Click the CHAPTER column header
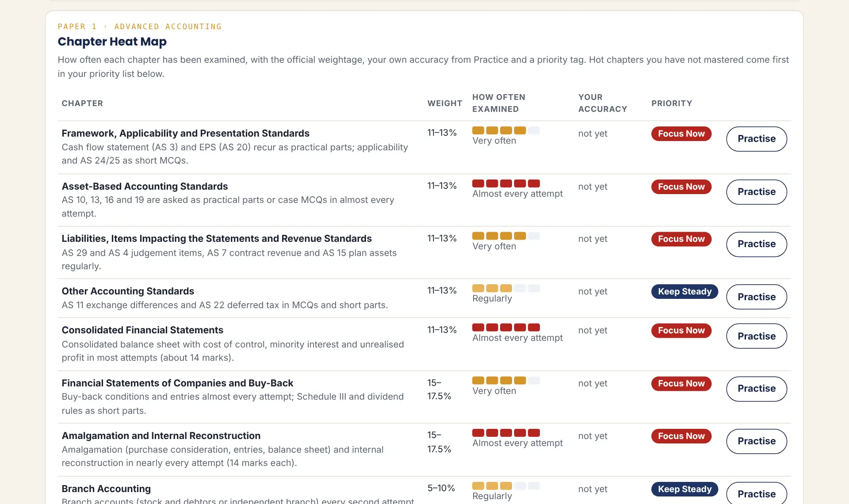Image resolution: width=849 pixels, height=504 pixels. [82, 103]
